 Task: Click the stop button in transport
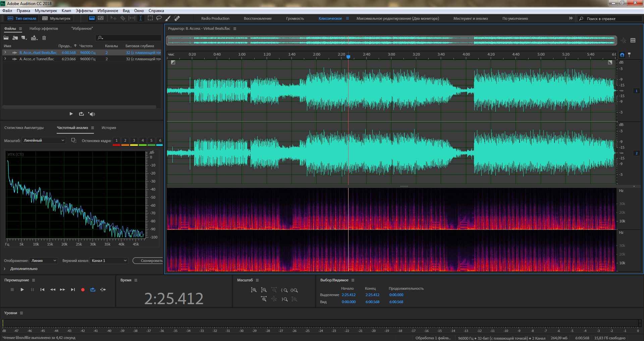coord(12,290)
